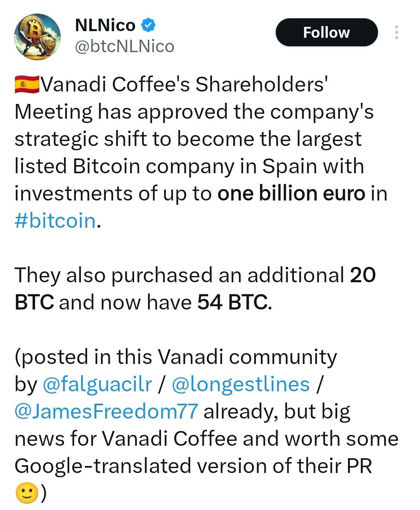
Task: Click the Spain flag emoji
Action: pos(27,84)
